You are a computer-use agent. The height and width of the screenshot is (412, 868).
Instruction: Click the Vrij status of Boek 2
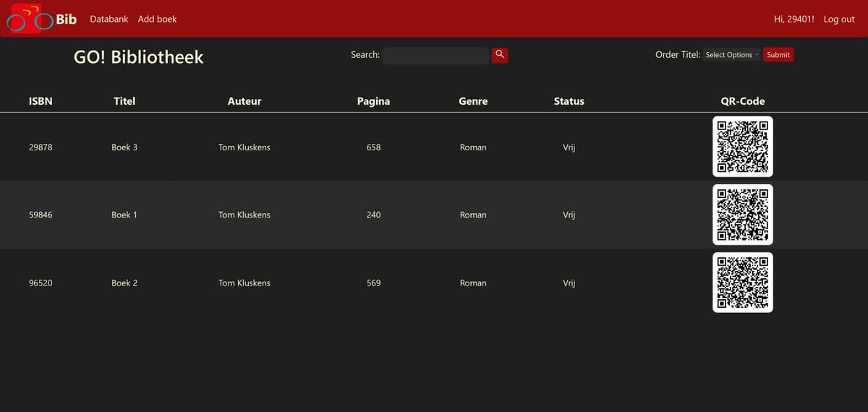569,283
